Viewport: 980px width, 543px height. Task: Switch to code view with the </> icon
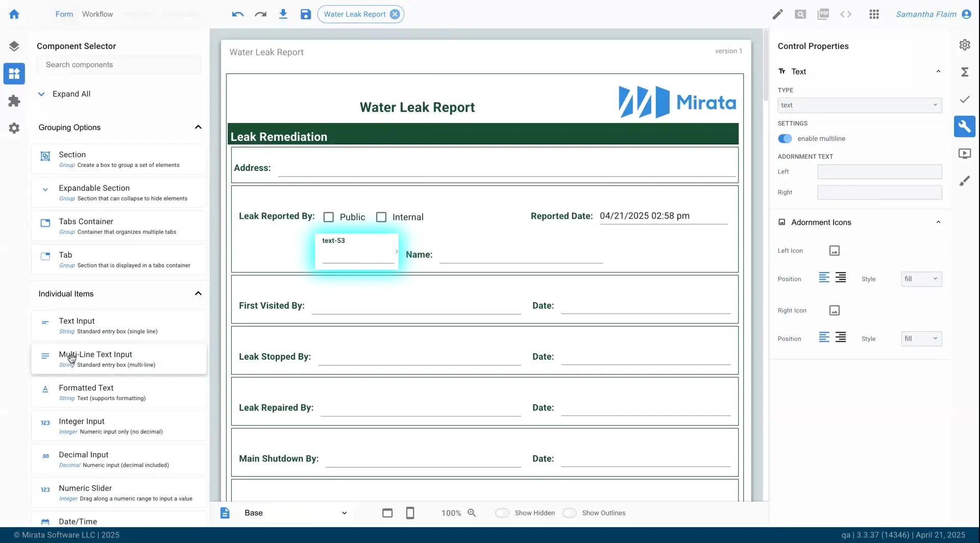pyautogui.click(x=845, y=14)
